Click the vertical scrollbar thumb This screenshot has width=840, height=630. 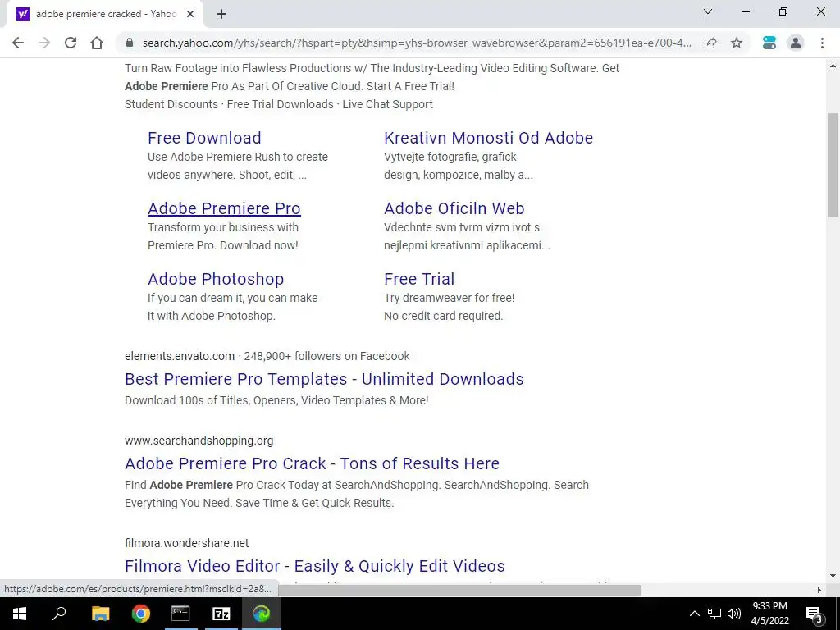[833, 164]
